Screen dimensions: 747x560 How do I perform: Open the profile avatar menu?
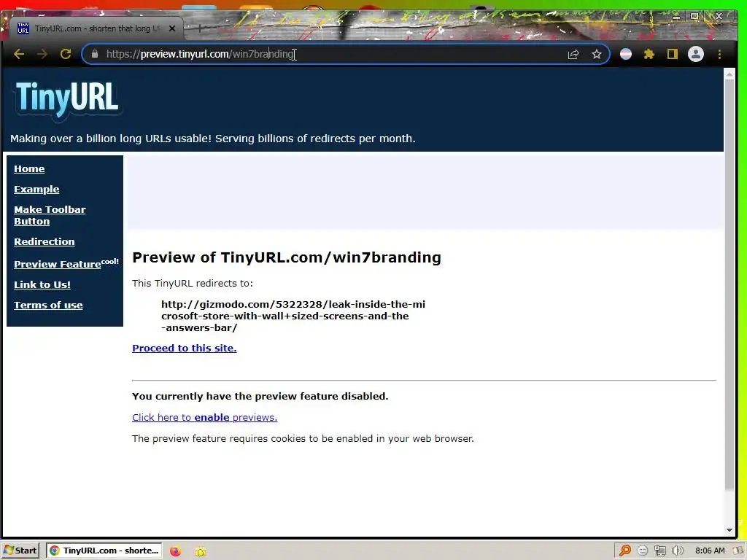695,54
